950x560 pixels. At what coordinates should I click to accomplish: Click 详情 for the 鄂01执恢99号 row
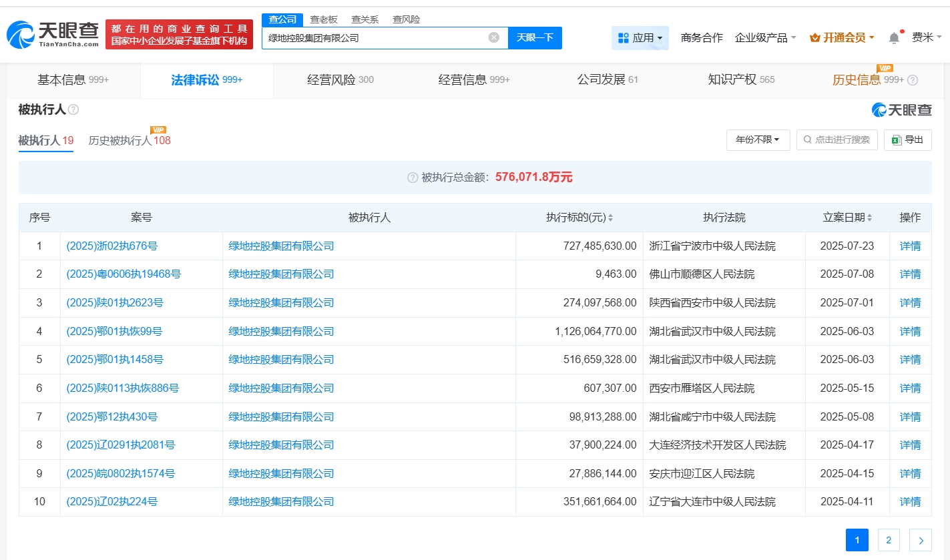pyautogui.click(x=911, y=332)
